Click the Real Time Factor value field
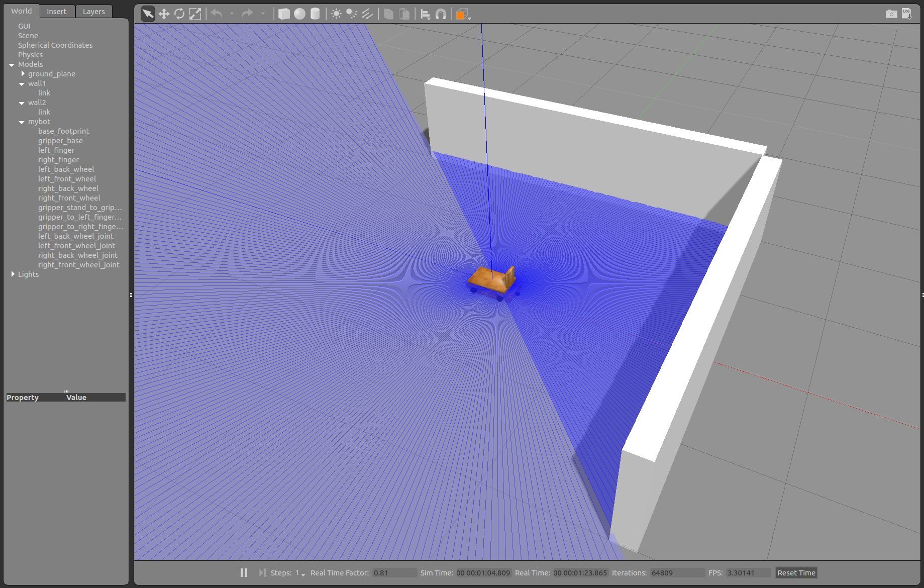Image resolution: width=924 pixels, height=588 pixels. 394,573
